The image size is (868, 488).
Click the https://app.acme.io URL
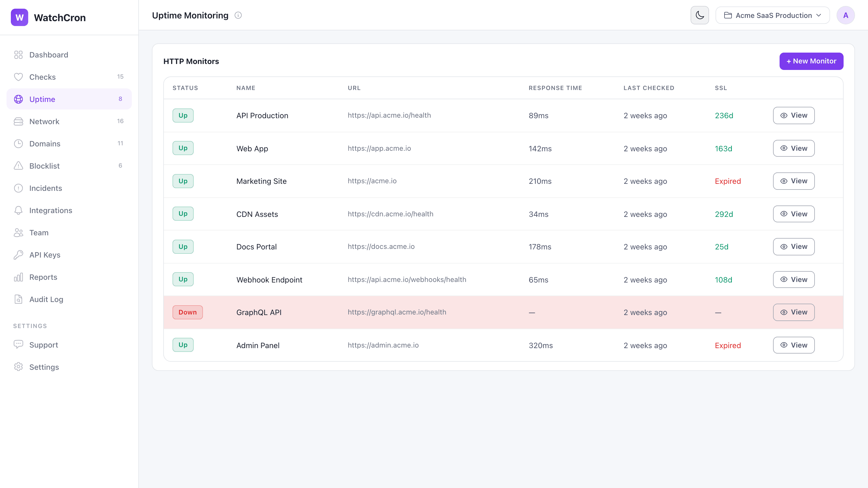pyautogui.click(x=379, y=149)
